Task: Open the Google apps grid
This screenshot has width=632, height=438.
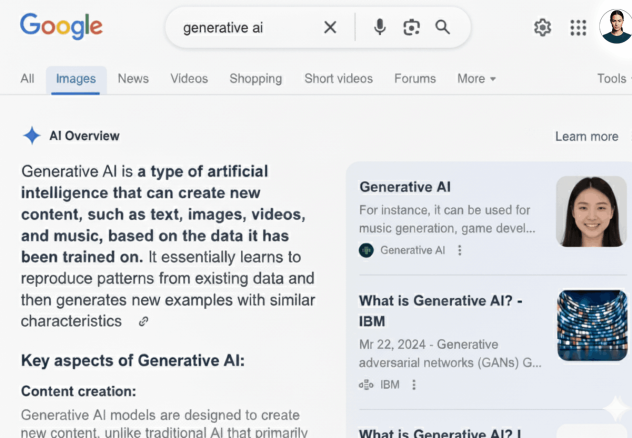Action: [x=578, y=28]
